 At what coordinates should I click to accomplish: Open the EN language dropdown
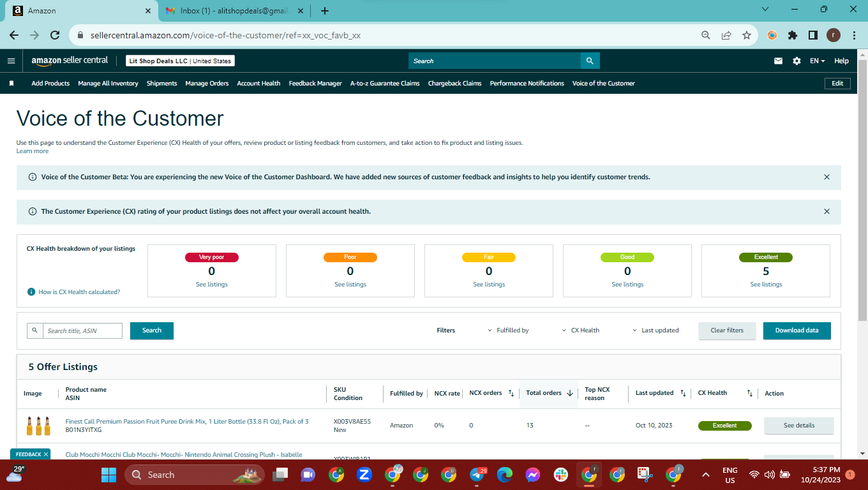point(817,61)
